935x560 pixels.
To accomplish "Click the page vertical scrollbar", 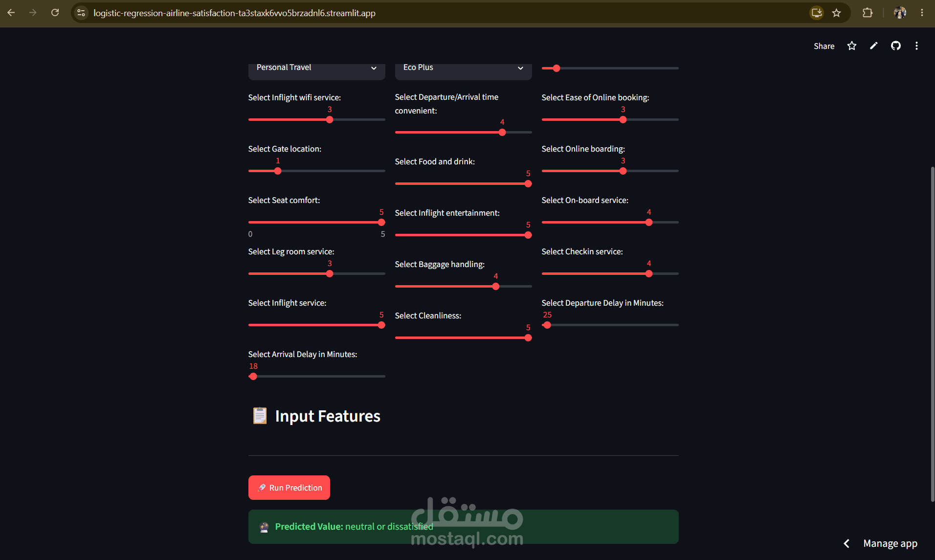I will 932,334.
